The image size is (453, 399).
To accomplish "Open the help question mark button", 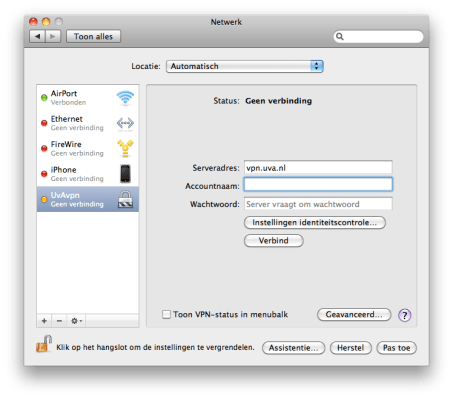I will tap(404, 315).
